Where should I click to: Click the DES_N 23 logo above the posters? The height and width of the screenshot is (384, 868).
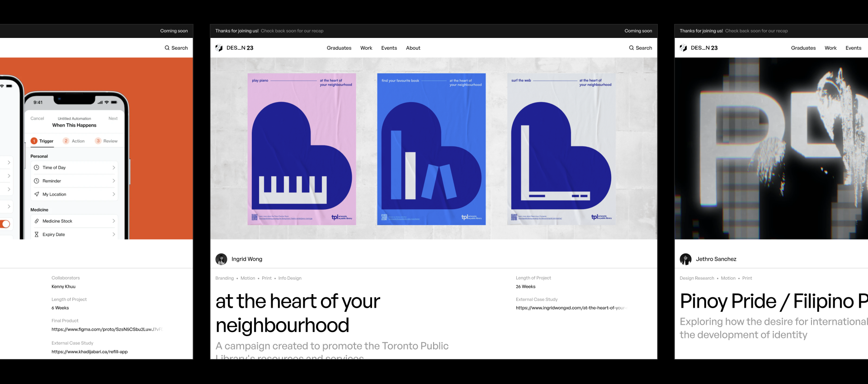234,48
